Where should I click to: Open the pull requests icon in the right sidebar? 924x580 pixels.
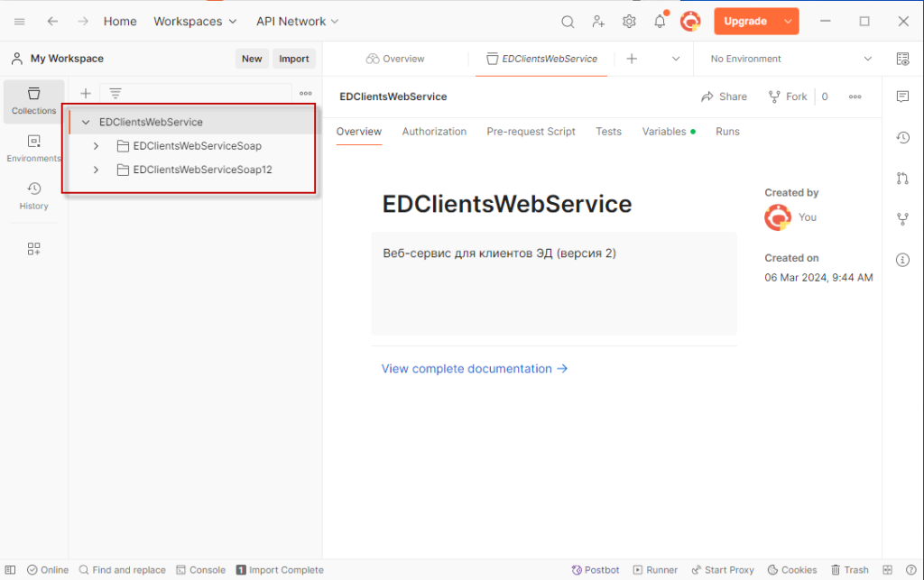(x=902, y=179)
